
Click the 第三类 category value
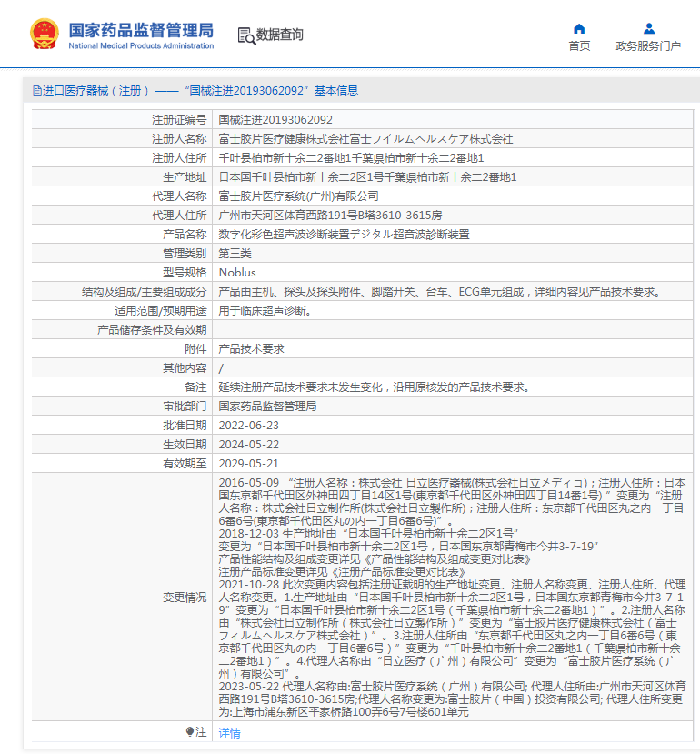235,254
